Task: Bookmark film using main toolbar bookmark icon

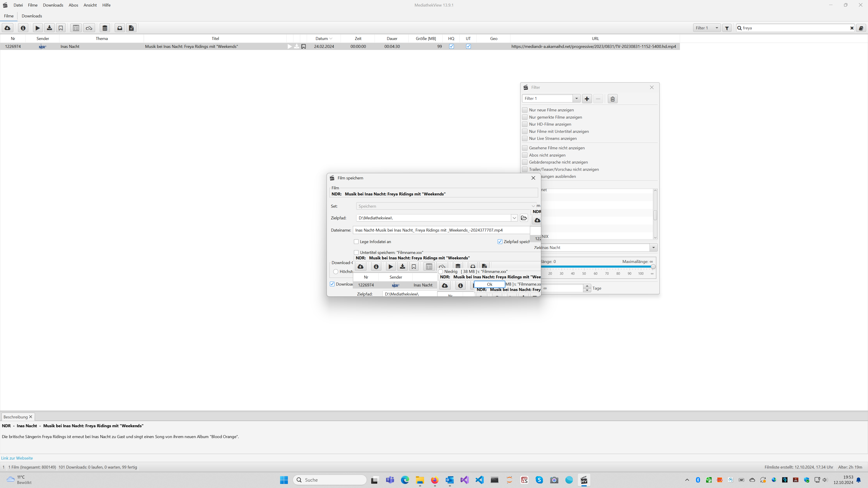Action: pyautogui.click(x=61, y=28)
